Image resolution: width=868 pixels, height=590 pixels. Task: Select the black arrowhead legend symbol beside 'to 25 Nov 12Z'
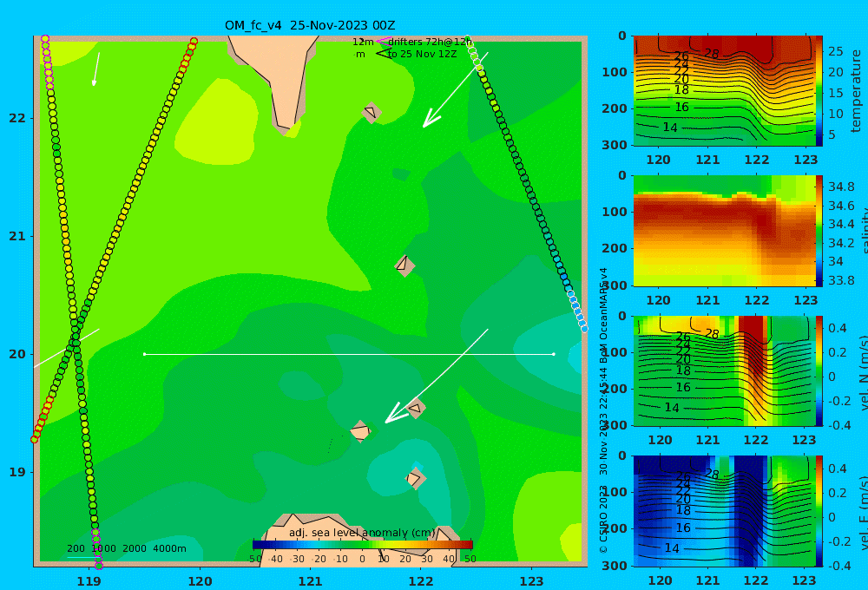(x=384, y=54)
